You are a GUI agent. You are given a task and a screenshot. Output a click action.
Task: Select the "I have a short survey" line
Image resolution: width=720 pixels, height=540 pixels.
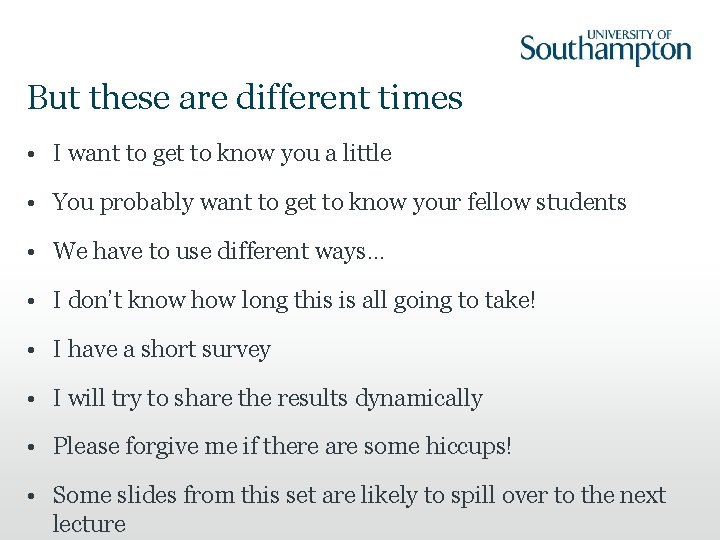[x=161, y=349]
